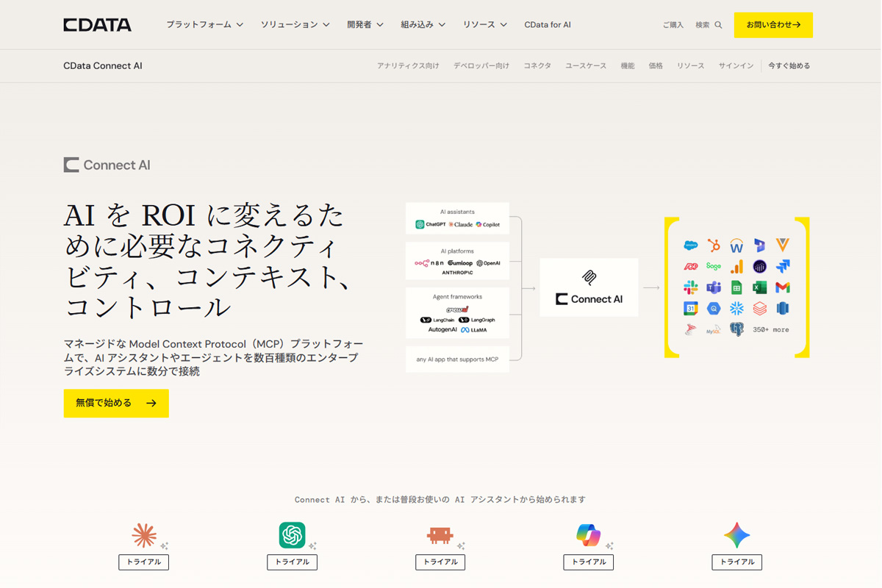
Task: Click the large Claude starburst icon
Action: point(144,535)
